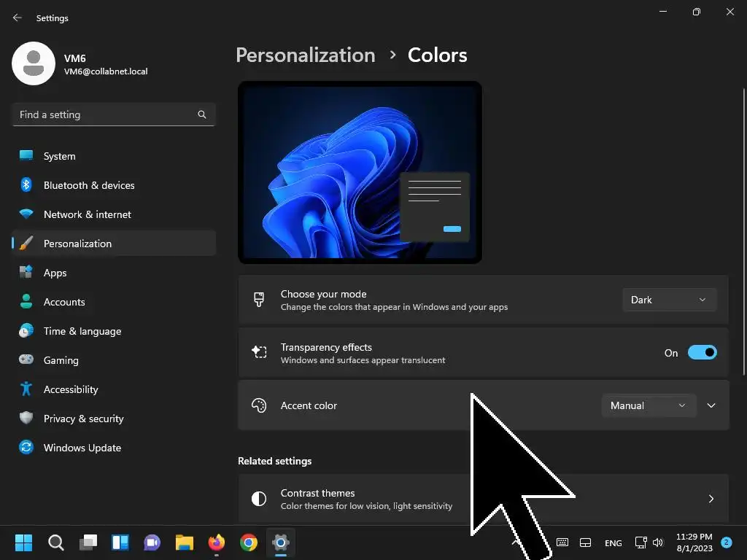Select Personalization in sidebar
Image resolution: width=747 pixels, height=560 pixels.
coord(114,244)
